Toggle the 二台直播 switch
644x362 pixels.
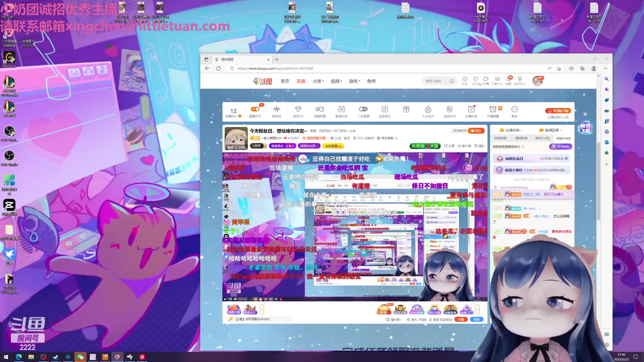pyautogui.click(x=363, y=109)
